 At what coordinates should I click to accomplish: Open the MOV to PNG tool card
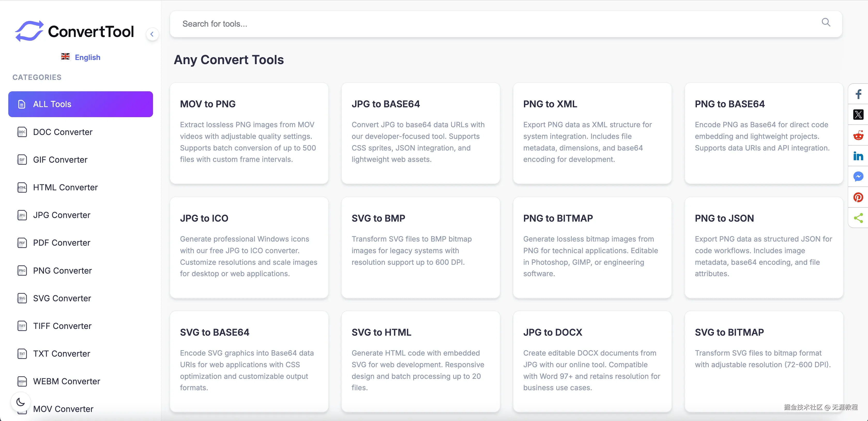249,133
